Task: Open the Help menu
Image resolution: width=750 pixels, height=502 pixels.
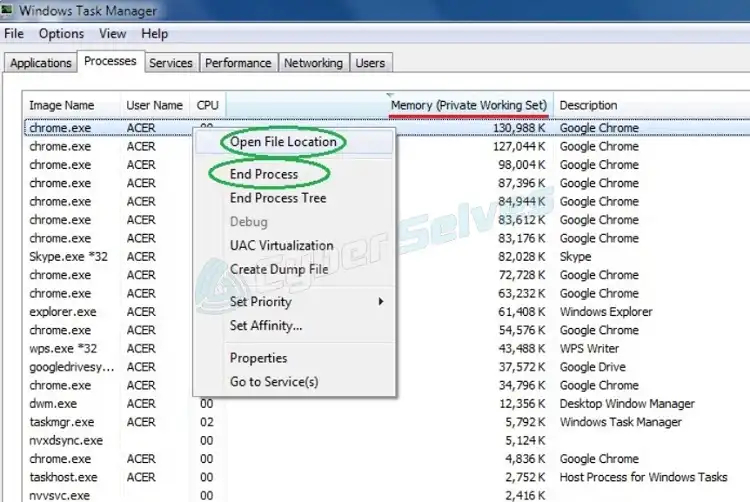Action: 154,34
